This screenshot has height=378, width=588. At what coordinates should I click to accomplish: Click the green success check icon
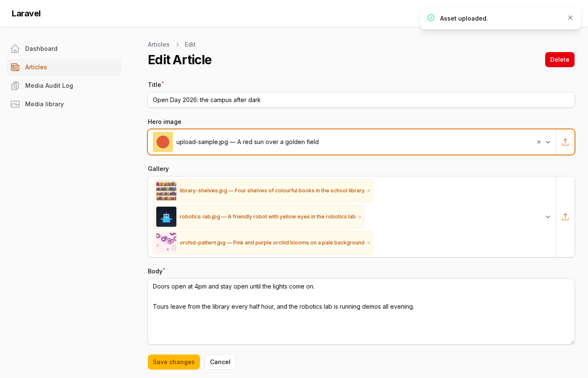[x=431, y=18]
